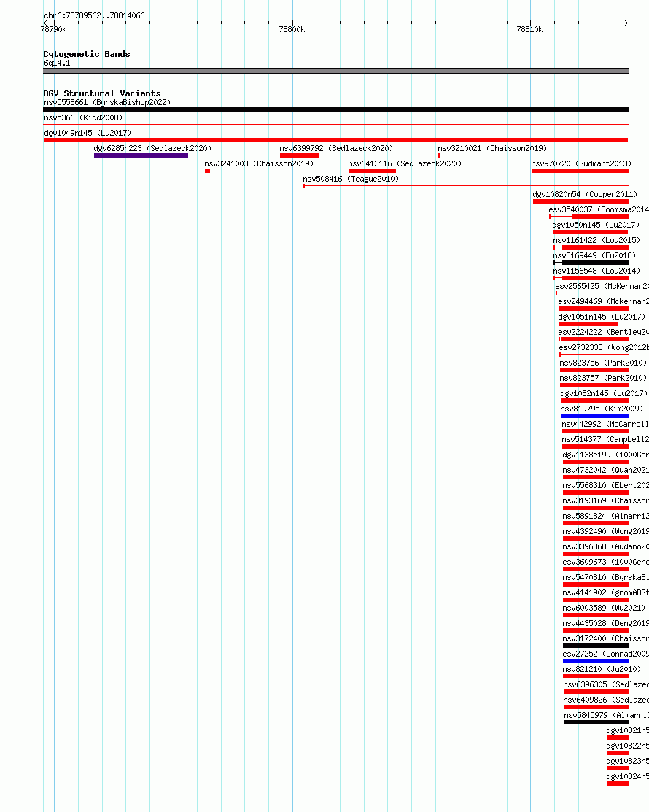This screenshot has width=649, height=812.
Task: Open nsv5470810 ByrskaBishop variant
Action: pyautogui.click(x=605, y=577)
